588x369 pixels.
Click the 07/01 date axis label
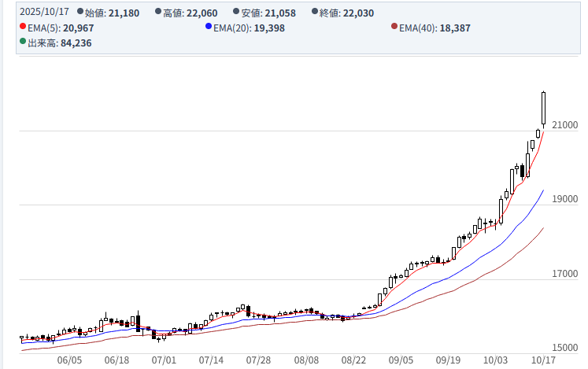click(x=164, y=360)
